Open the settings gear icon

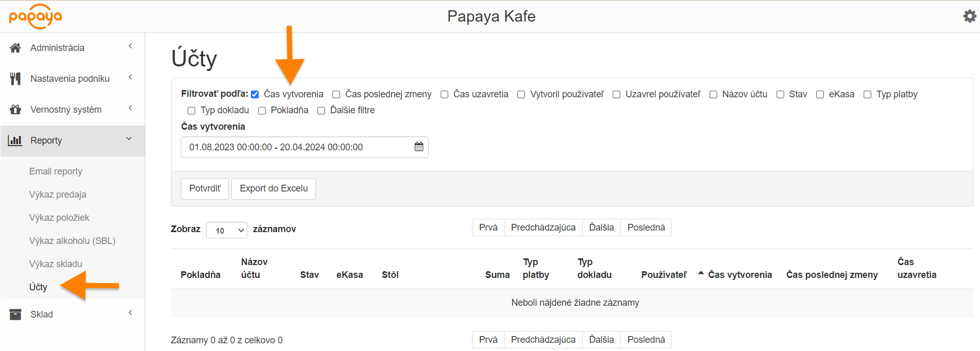969,16
